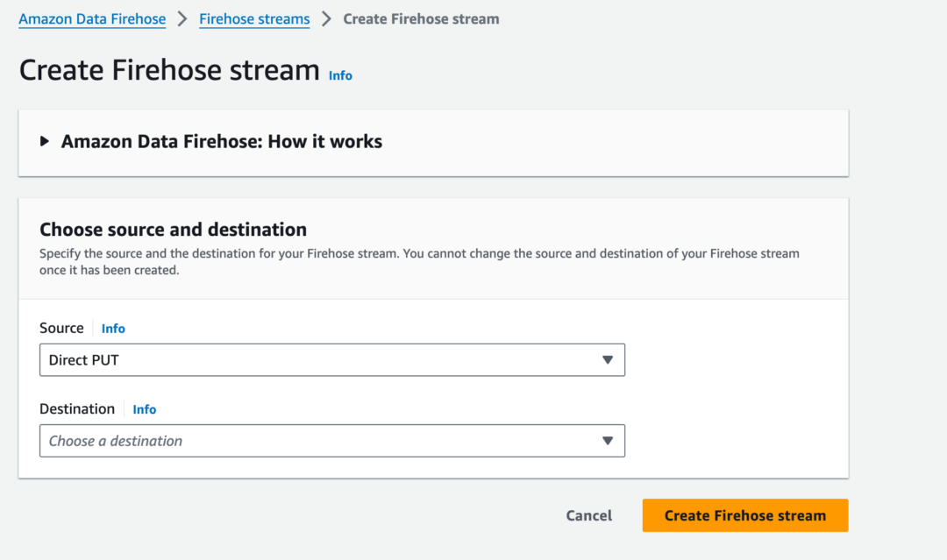Go to Firehose streams via breadcrumb
Image resolution: width=947 pixels, height=560 pixels.
(x=254, y=18)
